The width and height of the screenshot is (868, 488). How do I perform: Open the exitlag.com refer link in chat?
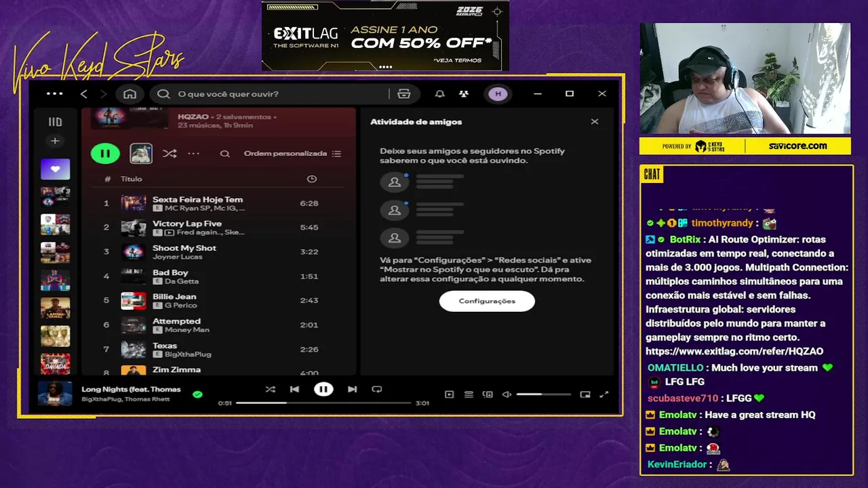[x=734, y=351]
